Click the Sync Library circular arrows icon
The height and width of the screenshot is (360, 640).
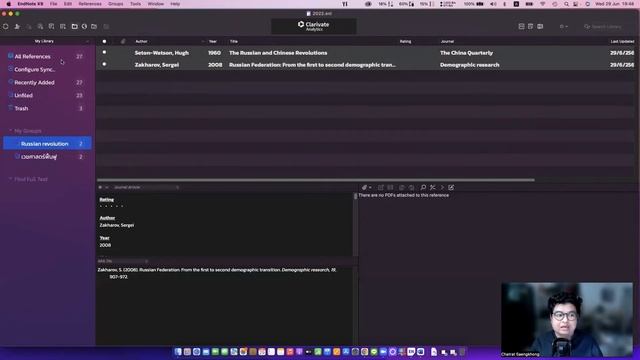(6, 27)
